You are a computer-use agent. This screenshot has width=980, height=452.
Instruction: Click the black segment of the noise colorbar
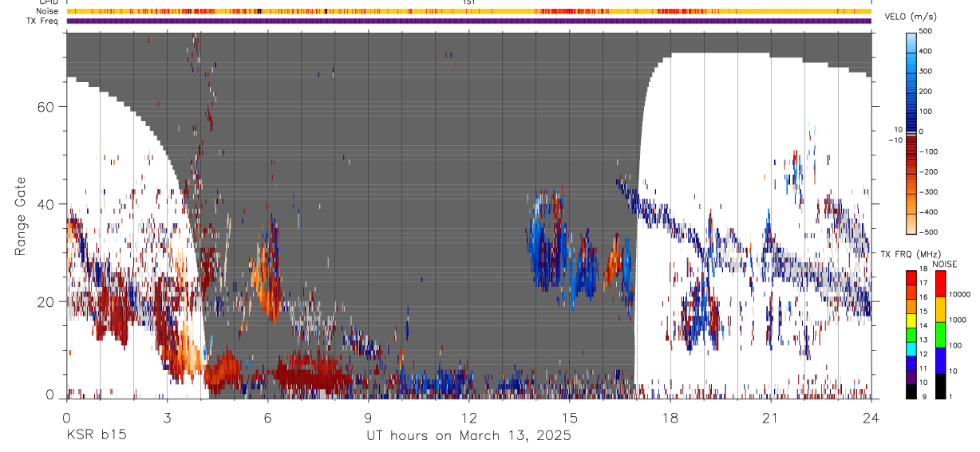point(941,386)
